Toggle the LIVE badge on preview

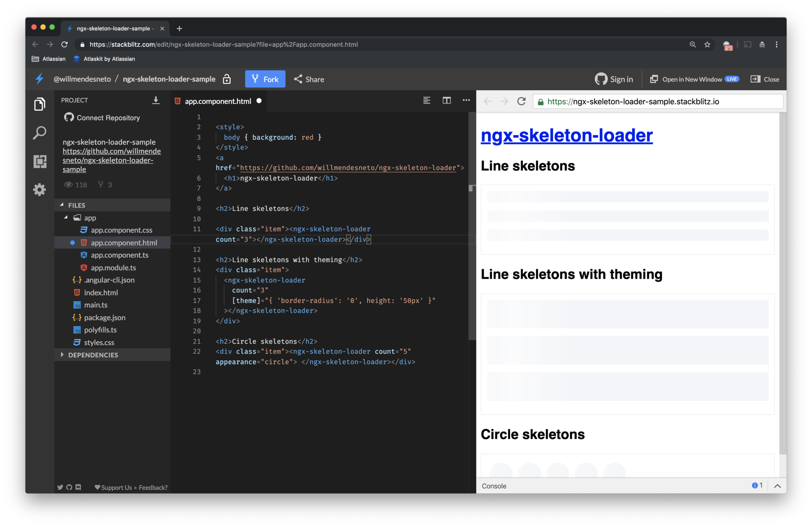732,79
